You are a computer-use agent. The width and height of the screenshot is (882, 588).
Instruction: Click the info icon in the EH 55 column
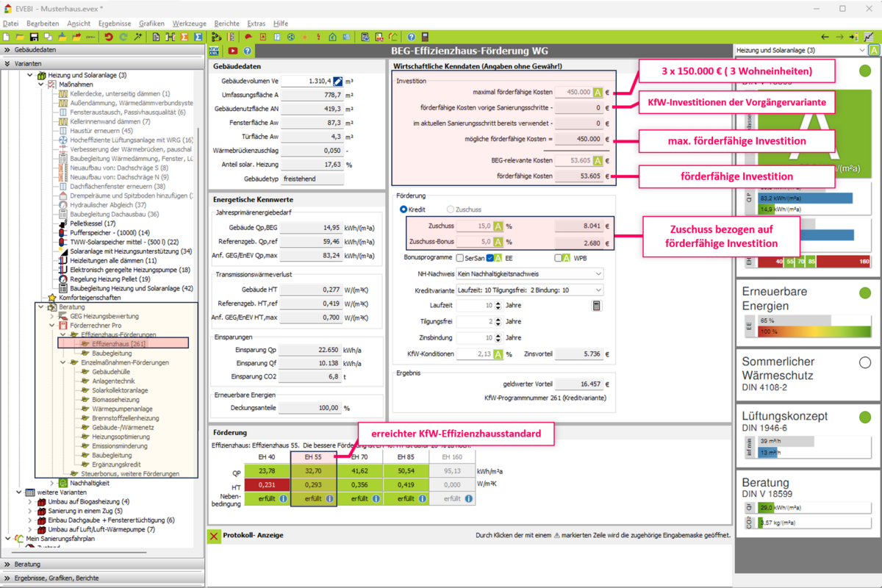coord(330,498)
